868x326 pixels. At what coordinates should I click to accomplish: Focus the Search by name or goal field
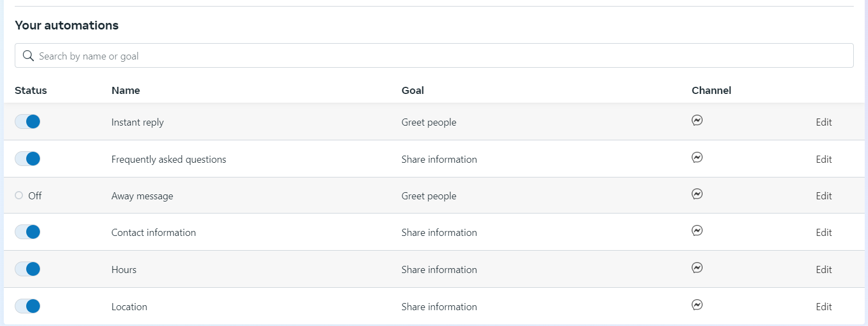[x=437, y=56]
